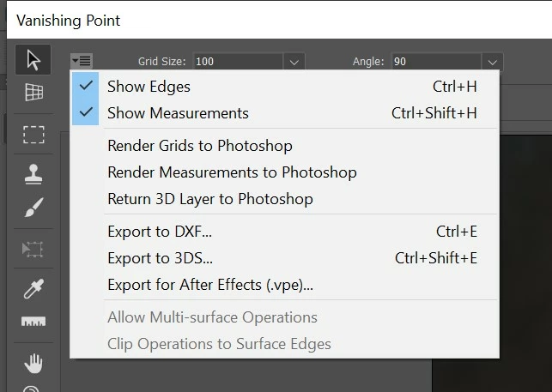The image size is (552, 392).
Task: Expand the Angle dropdown arrow
Action: pyautogui.click(x=492, y=63)
